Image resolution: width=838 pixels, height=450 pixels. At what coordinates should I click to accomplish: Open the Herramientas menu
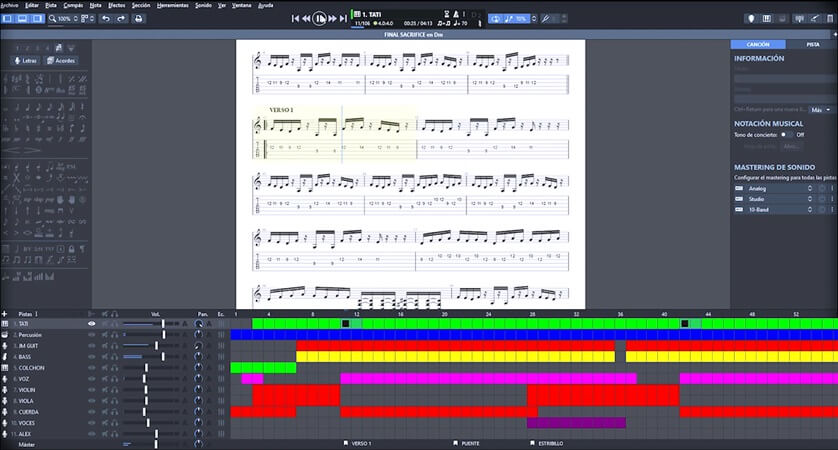[173, 5]
